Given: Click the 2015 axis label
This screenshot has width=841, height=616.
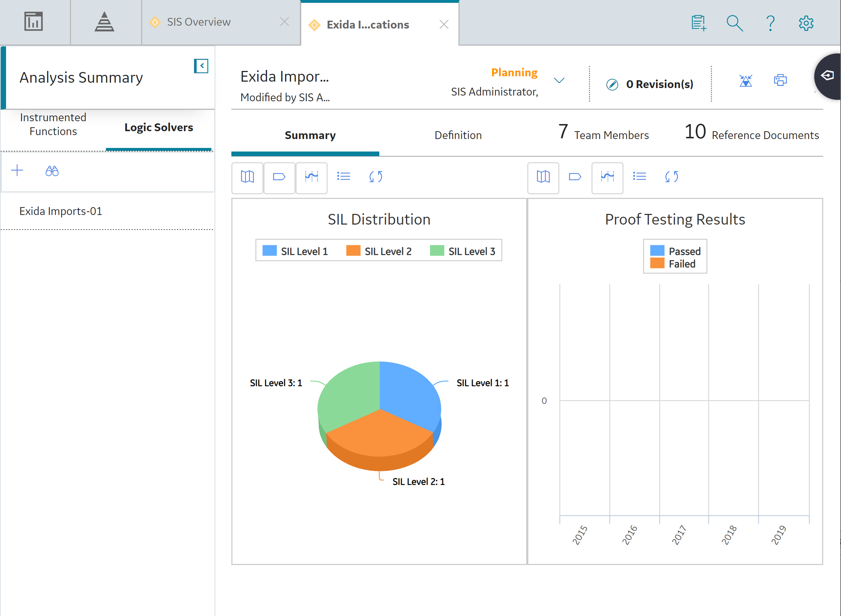Looking at the screenshot, I should [x=580, y=535].
